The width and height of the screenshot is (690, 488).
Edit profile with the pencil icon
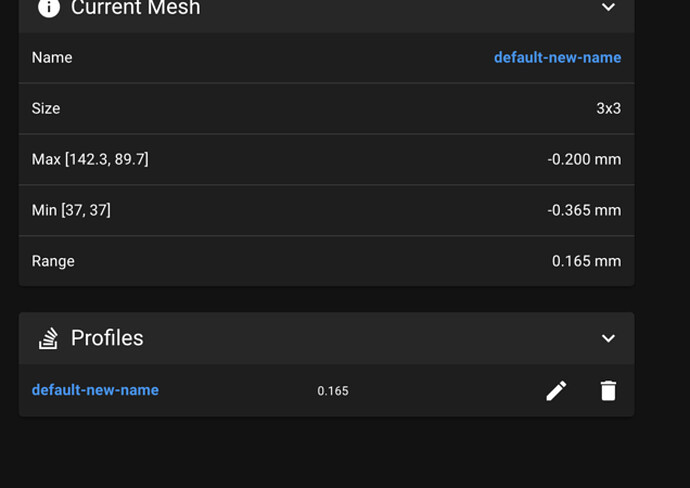pyautogui.click(x=556, y=391)
